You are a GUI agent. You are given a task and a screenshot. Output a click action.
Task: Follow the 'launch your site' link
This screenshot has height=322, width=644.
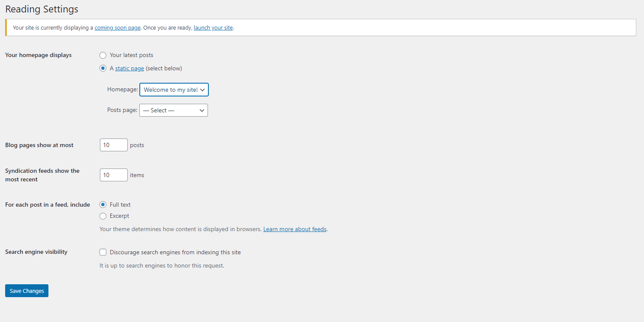213,27
